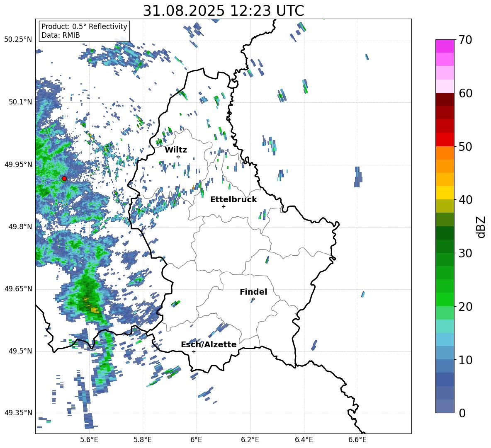Click the 0 value on colorbar

pyautogui.click(x=462, y=413)
